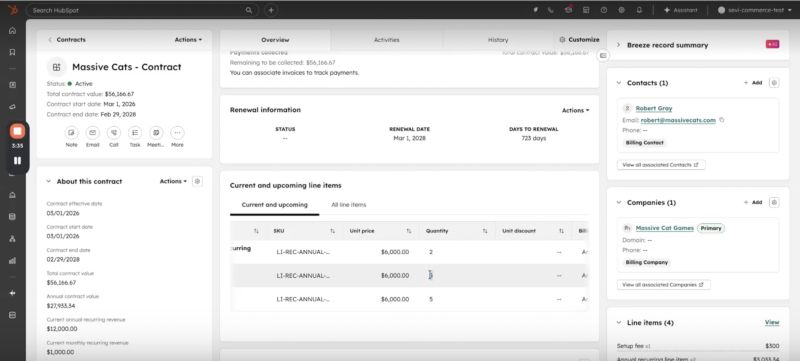Focus the Search HubSpot field
The width and height of the screenshot is (800, 361).
click(142, 10)
